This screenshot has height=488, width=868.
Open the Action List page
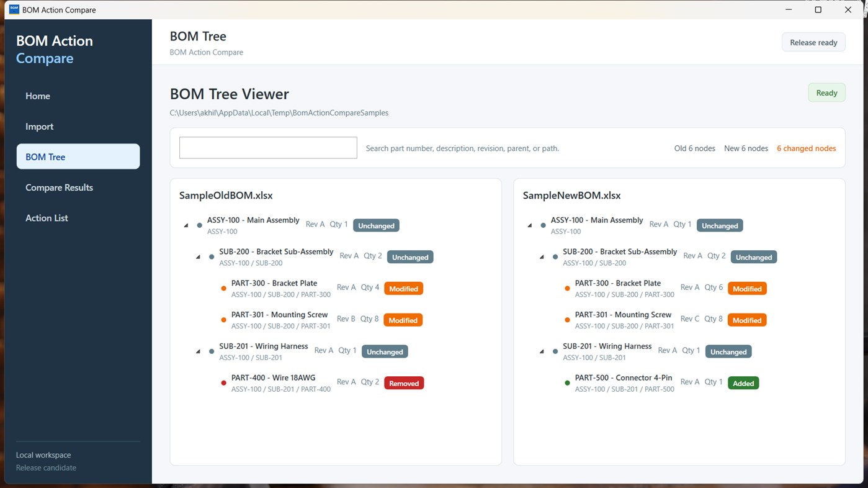(x=78, y=218)
